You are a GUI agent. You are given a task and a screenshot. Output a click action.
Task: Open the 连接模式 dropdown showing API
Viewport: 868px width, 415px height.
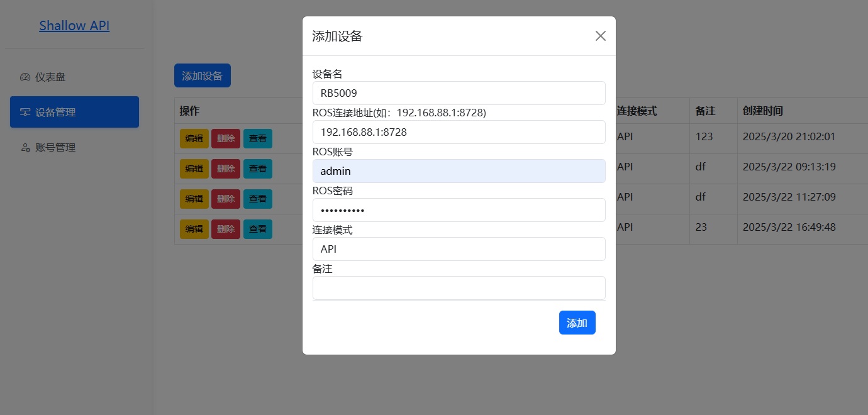459,249
